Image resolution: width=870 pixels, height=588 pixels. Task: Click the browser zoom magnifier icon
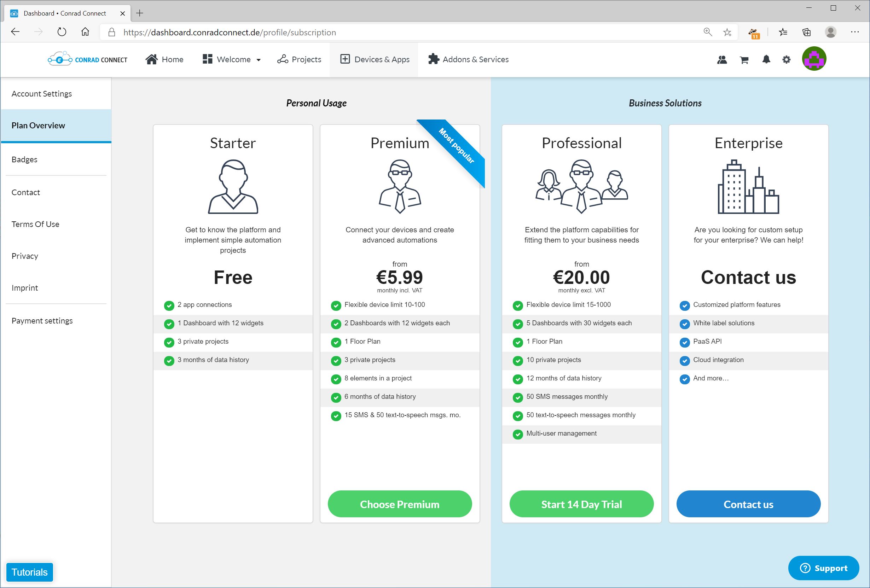click(707, 32)
